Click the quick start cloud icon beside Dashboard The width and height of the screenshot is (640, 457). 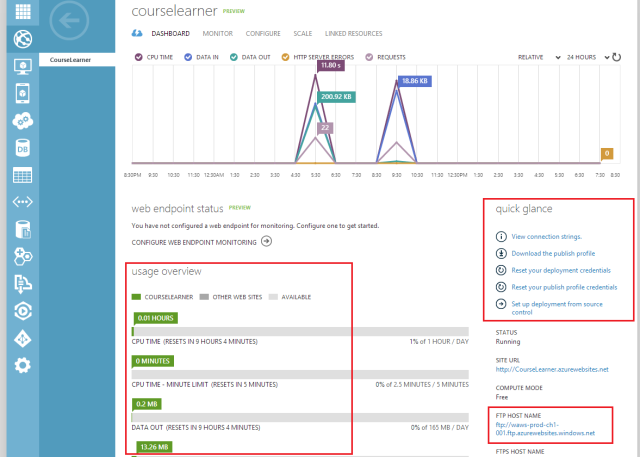point(137,33)
